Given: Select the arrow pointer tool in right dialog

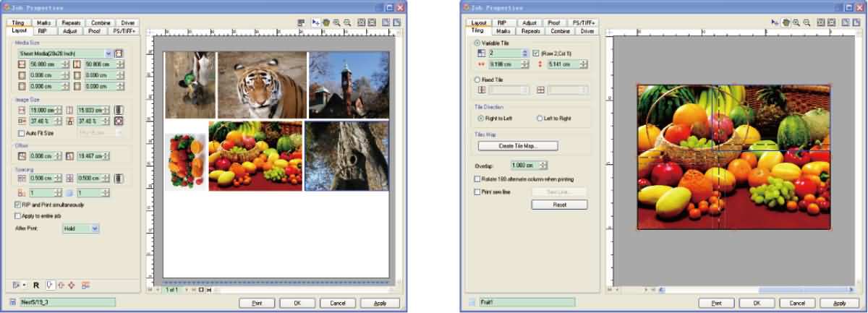Looking at the screenshot, I should click(775, 23).
